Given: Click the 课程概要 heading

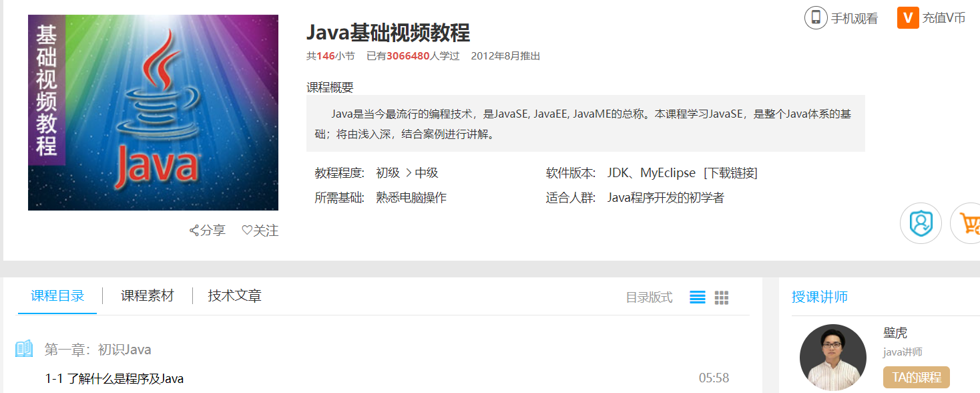Looking at the screenshot, I should coord(330,87).
